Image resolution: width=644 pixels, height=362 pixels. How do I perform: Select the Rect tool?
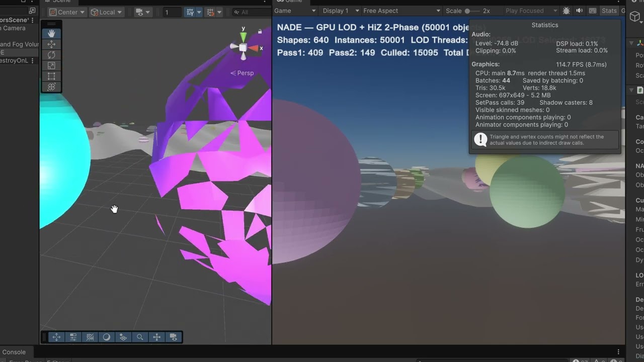(51, 76)
